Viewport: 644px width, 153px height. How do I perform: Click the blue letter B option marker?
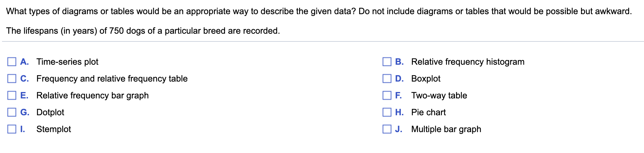(x=399, y=62)
